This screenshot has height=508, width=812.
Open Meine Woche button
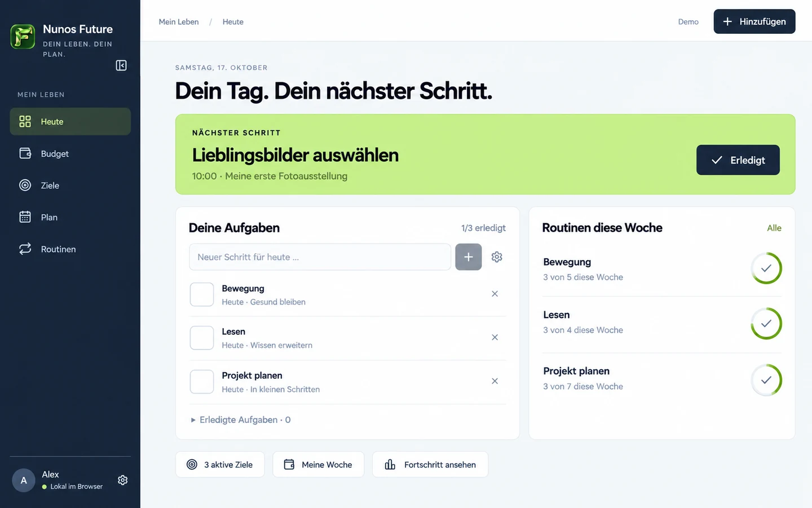319,465
